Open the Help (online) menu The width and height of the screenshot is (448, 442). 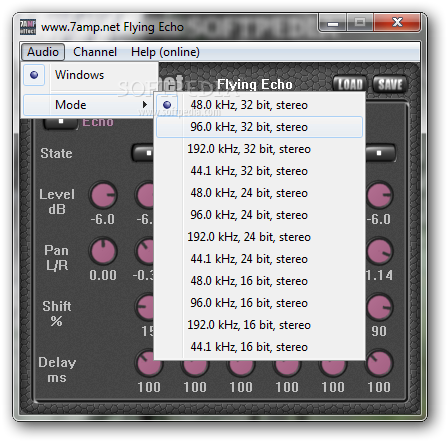point(165,52)
